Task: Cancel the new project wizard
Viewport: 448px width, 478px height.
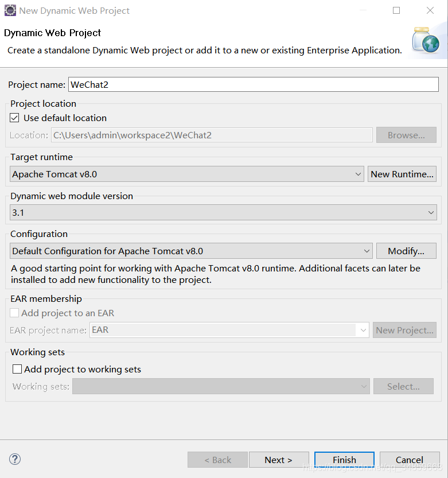Action: pos(410,460)
